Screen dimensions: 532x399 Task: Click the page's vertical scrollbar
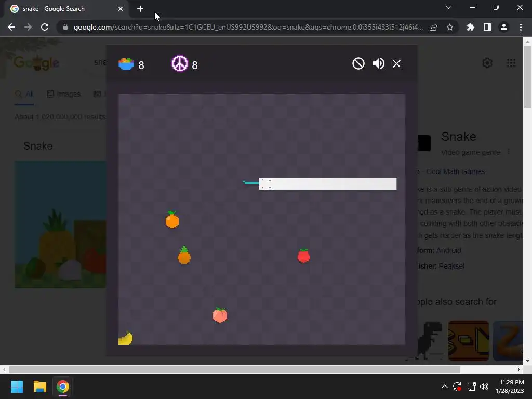(x=527, y=76)
